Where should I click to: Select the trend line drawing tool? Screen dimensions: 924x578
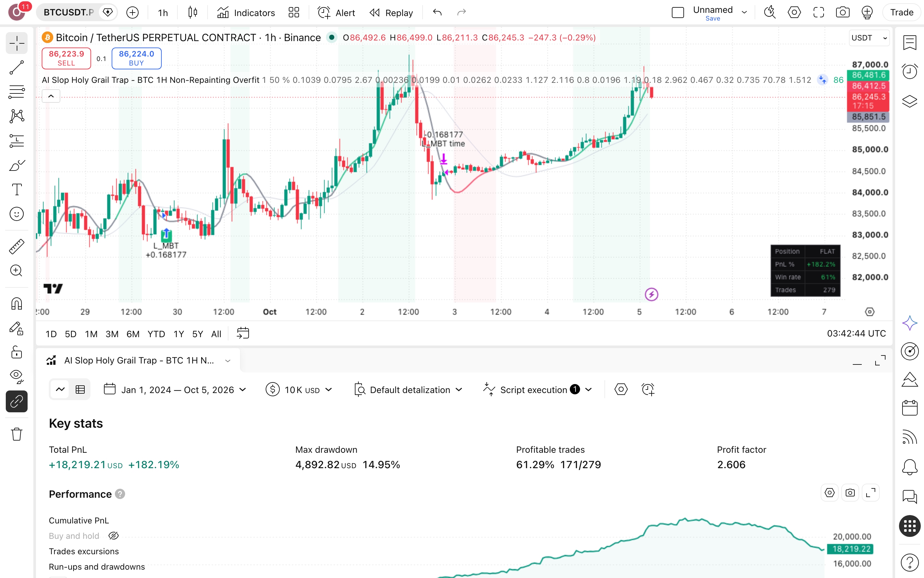pyautogui.click(x=16, y=67)
